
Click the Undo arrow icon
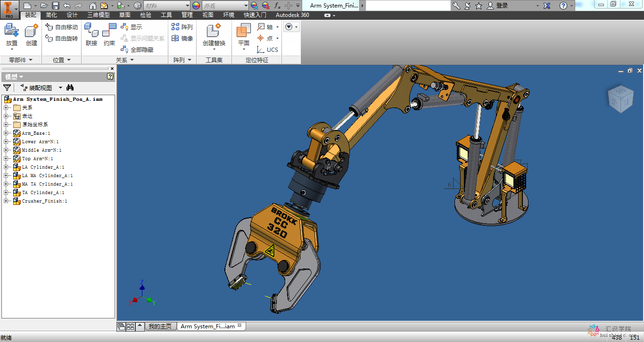(66, 6)
